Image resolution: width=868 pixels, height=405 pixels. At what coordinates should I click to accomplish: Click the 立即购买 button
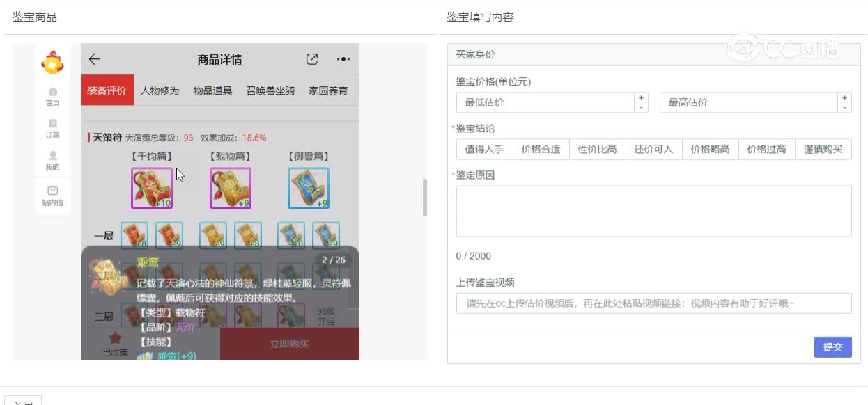[289, 344]
